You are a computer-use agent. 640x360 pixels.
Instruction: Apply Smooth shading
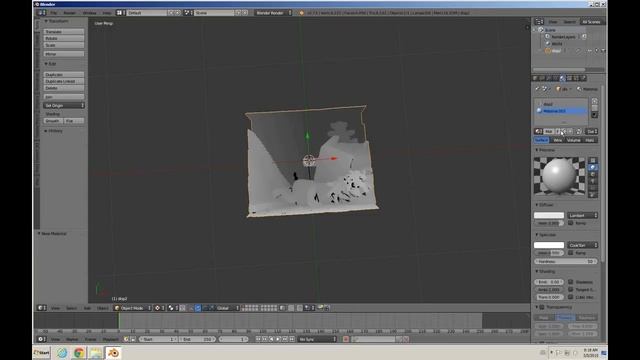tap(53, 121)
